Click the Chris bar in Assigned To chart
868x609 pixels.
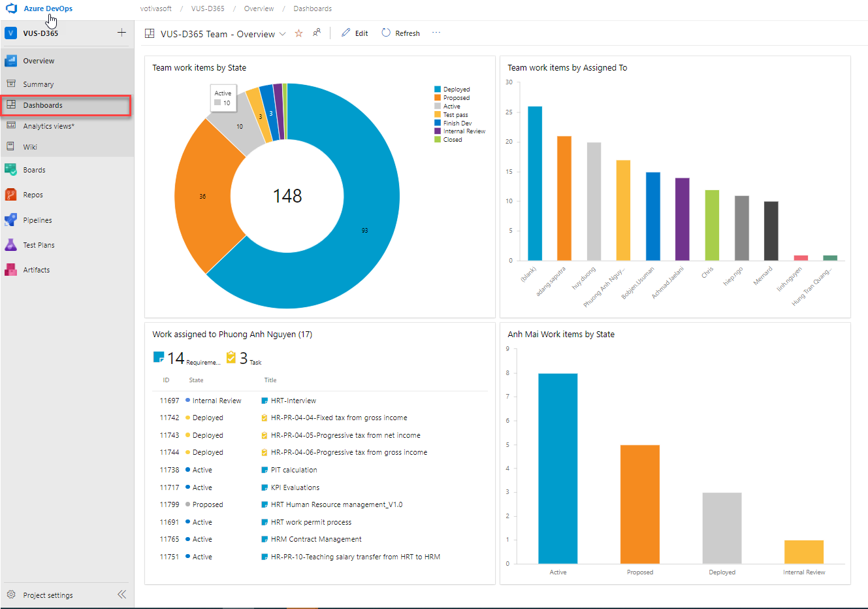tap(712, 225)
